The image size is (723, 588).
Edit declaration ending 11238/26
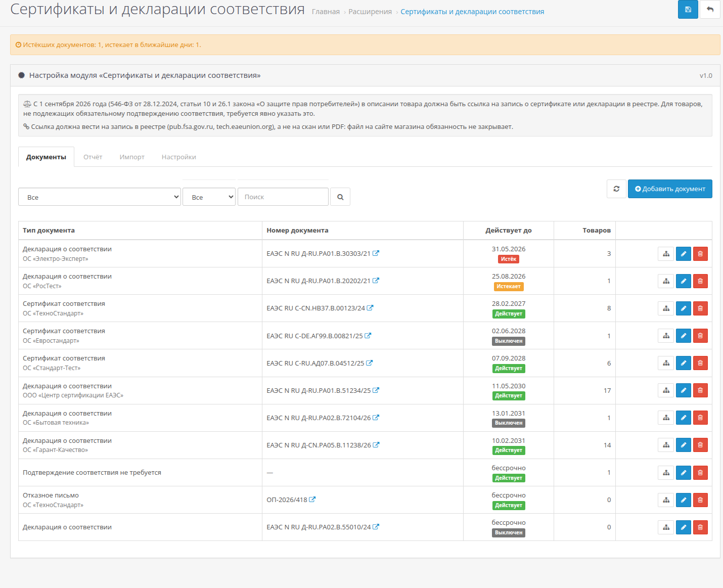tap(683, 445)
